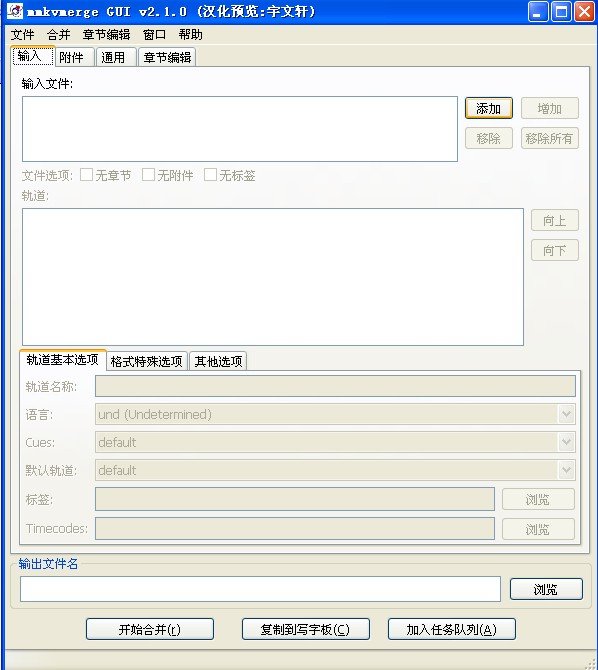Toggle the 无附件 checkbox
The width and height of the screenshot is (598, 670).
148,175
